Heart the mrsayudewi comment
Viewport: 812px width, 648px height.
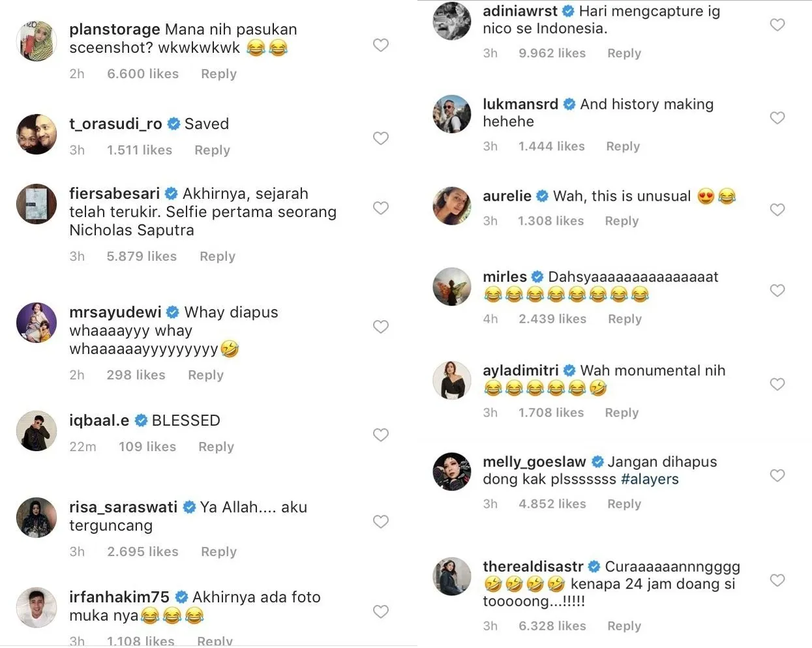tap(381, 327)
